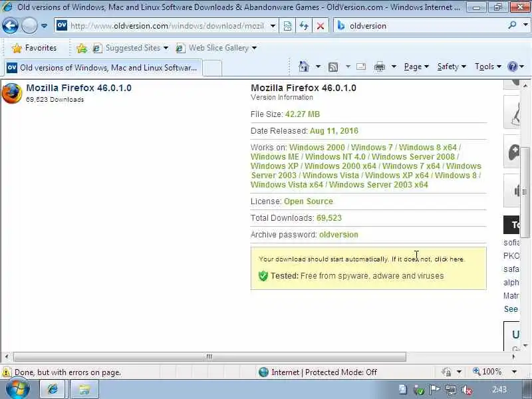Open the Windows Start button
532x399 pixels.
click(17, 389)
